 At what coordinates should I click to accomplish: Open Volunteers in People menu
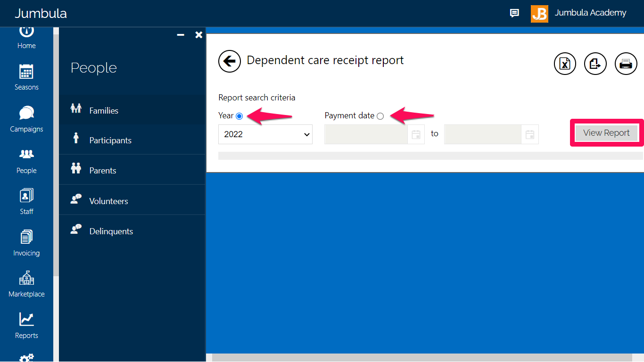132,201
